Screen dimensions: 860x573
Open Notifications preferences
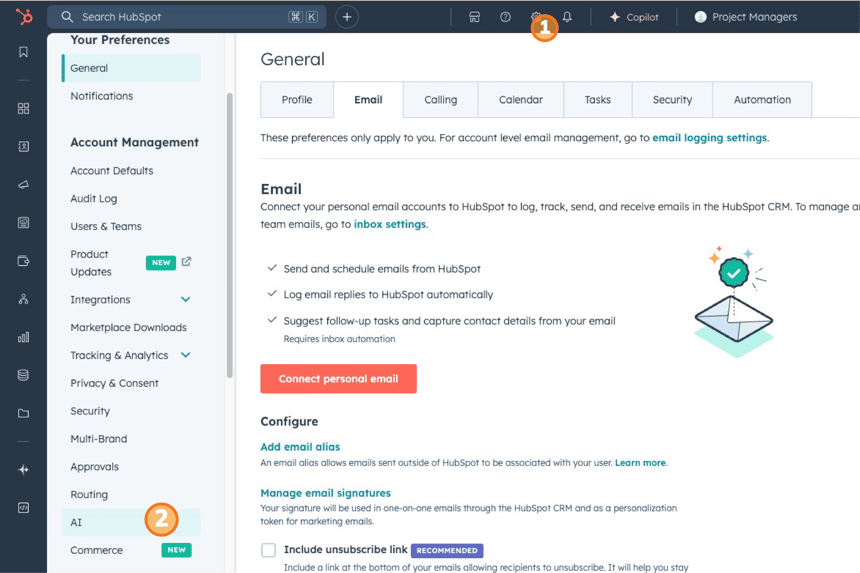101,96
